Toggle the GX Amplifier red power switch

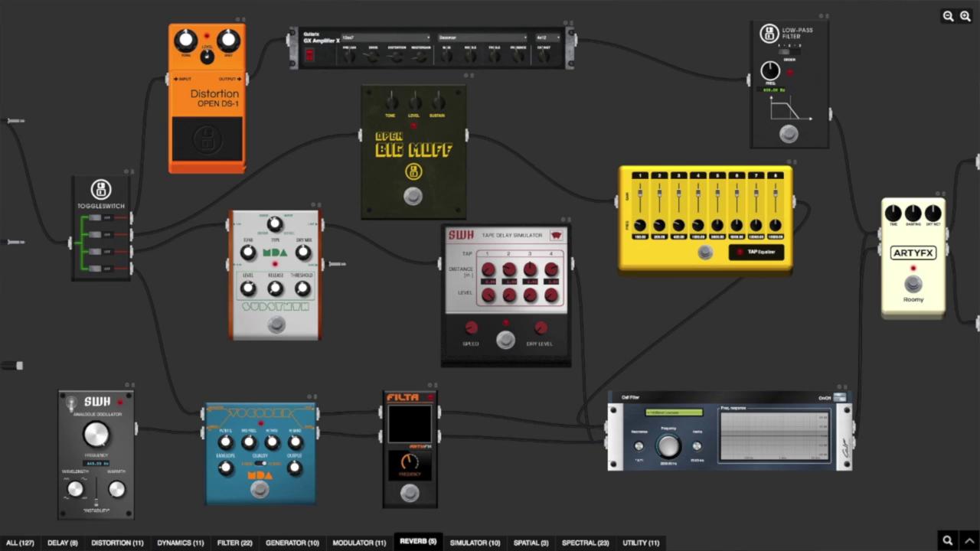(310, 55)
